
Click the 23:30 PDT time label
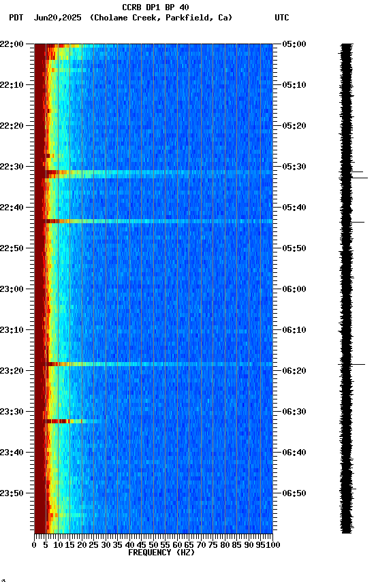[12, 412]
